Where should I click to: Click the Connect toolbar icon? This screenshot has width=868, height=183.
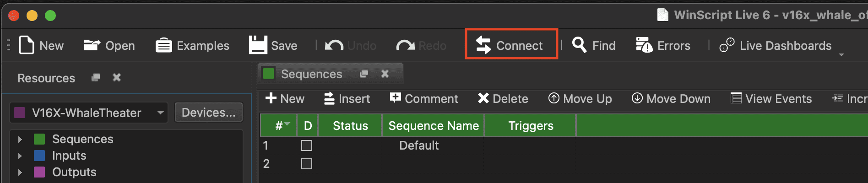pyautogui.click(x=483, y=45)
